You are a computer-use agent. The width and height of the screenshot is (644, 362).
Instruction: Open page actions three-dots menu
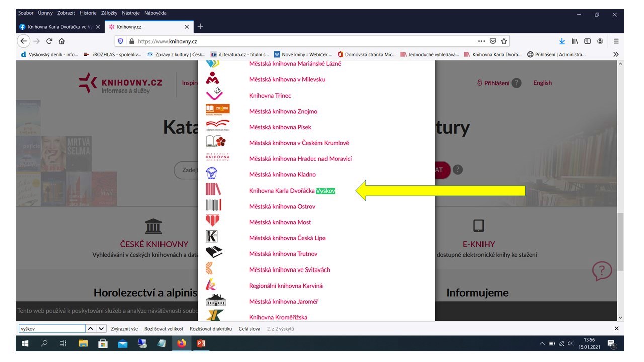[481, 41]
